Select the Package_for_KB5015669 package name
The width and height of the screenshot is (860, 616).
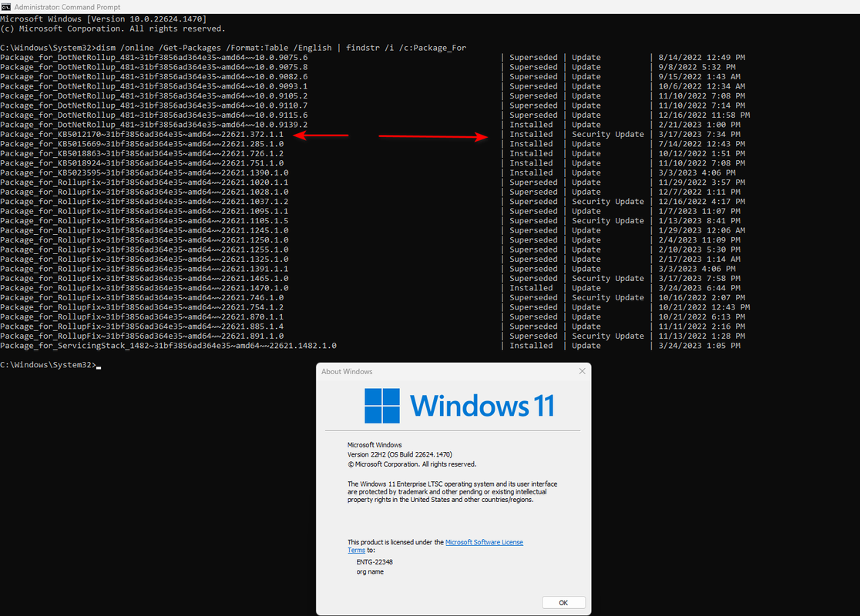click(x=142, y=144)
